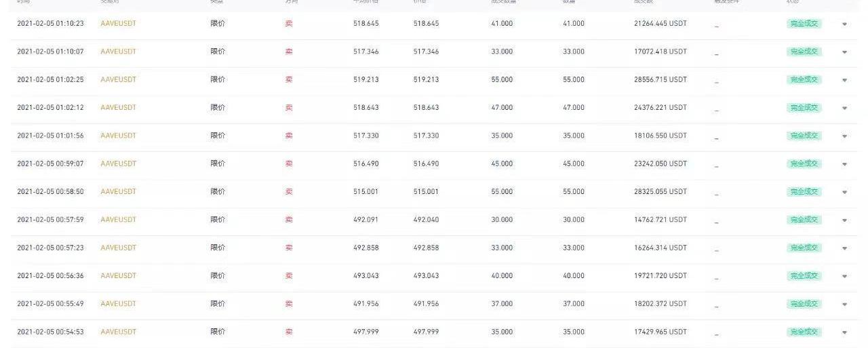Open AAVEUSDT pair link in 01:01:56 row
The height and width of the screenshot is (348, 868).
(118, 136)
